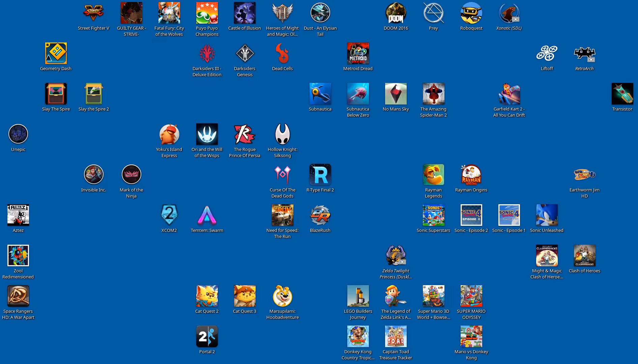Select Subnautica Below Zero icon
The width and height of the screenshot is (638, 364).
[358, 94]
